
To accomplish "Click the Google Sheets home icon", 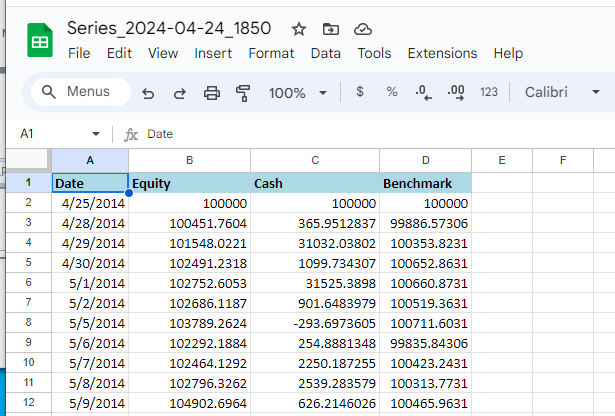I will [40, 41].
